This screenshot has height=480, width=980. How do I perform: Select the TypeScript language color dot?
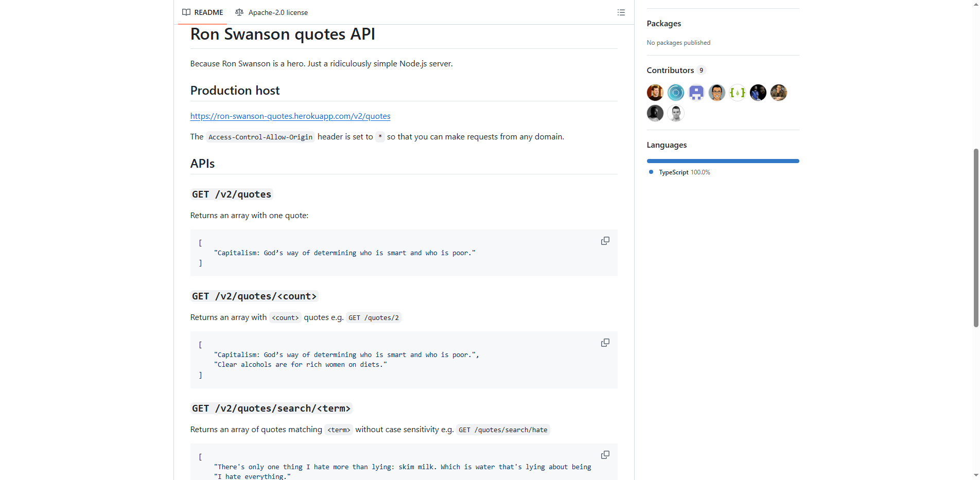[651, 172]
